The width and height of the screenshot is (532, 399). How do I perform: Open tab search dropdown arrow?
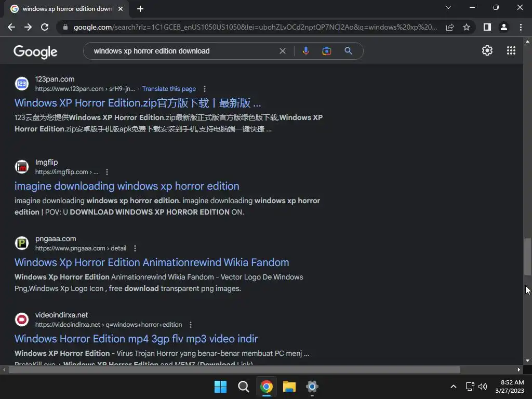pyautogui.click(x=448, y=7)
